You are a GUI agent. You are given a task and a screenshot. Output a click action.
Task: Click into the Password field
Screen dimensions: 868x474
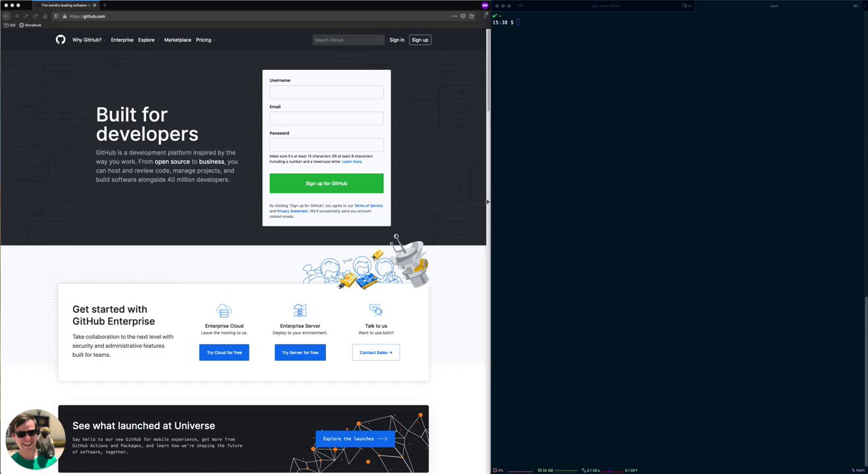point(326,145)
